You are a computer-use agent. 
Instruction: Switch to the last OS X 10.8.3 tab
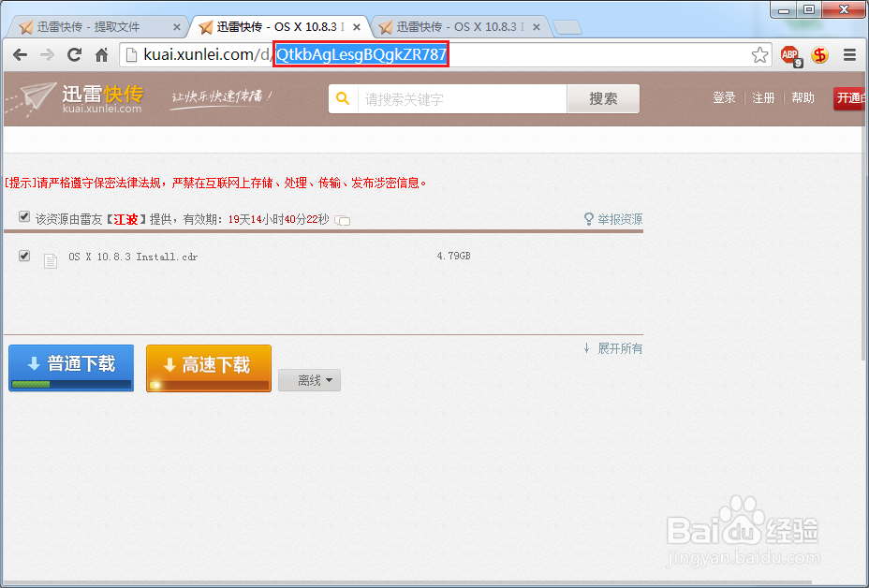[461, 26]
